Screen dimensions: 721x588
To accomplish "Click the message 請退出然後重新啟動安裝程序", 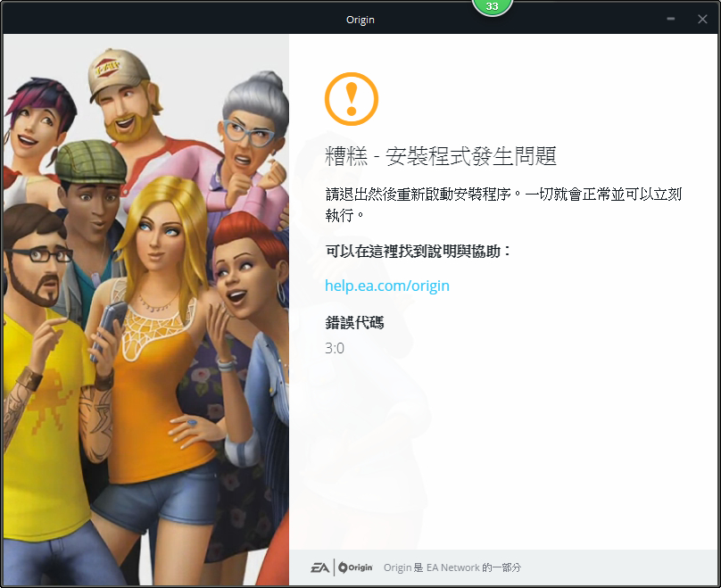I will pyautogui.click(x=503, y=204).
